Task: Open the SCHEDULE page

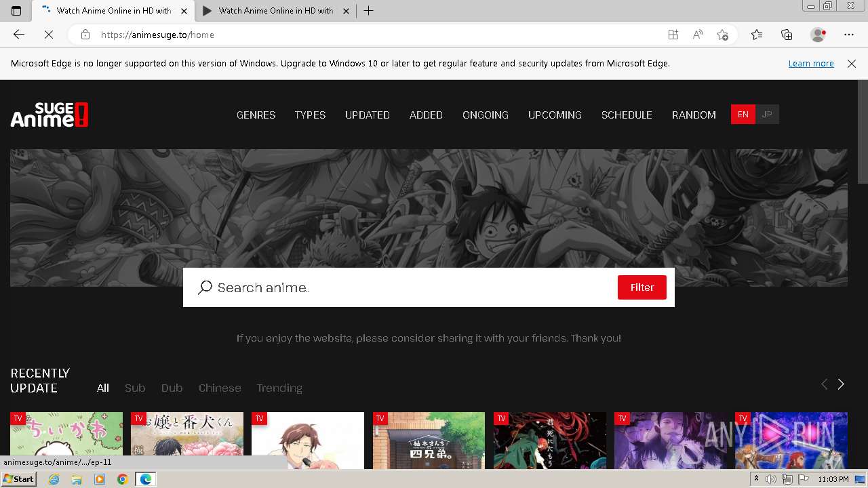Action: (x=627, y=115)
